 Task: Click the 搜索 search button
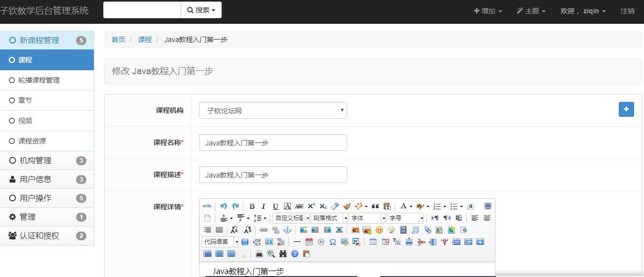[201, 10]
